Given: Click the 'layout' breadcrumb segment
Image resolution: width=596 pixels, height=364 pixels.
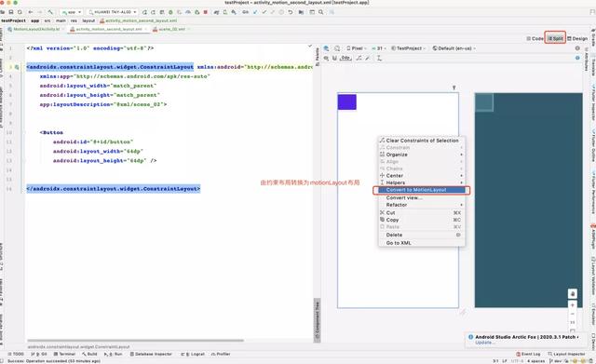Looking at the screenshot, I should pos(88,20).
